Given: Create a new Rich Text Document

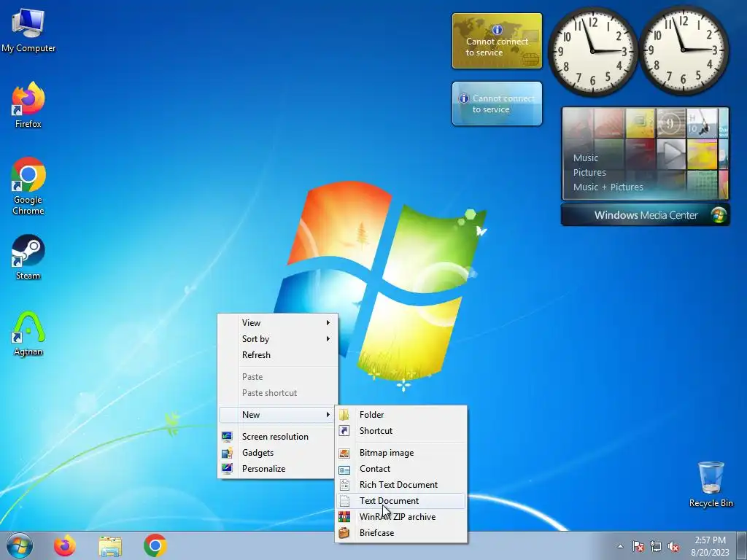Looking at the screenshot, I should pos(400,485).
